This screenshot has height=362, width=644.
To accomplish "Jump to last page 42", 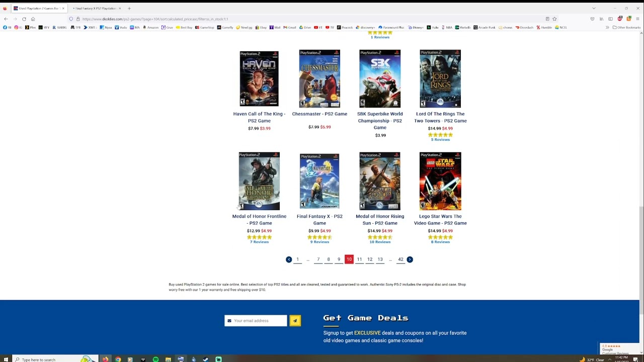I will 400,259.
